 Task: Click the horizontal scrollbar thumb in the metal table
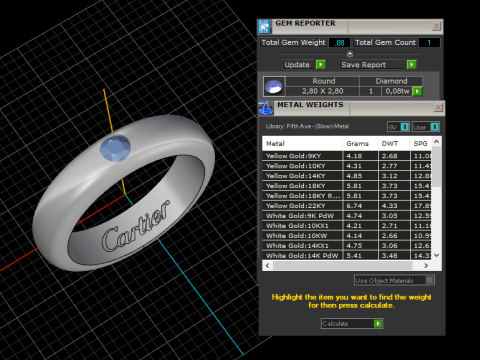[342, 266]
